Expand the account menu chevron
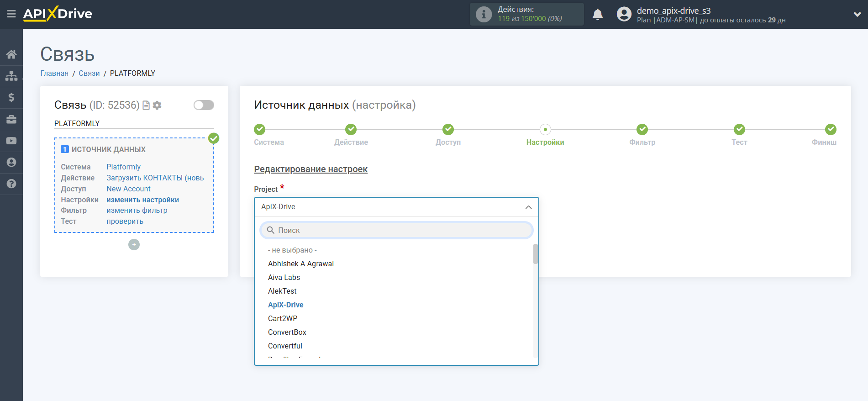The height and width of the screenshot is (401, 868). (x=857, y=14)
